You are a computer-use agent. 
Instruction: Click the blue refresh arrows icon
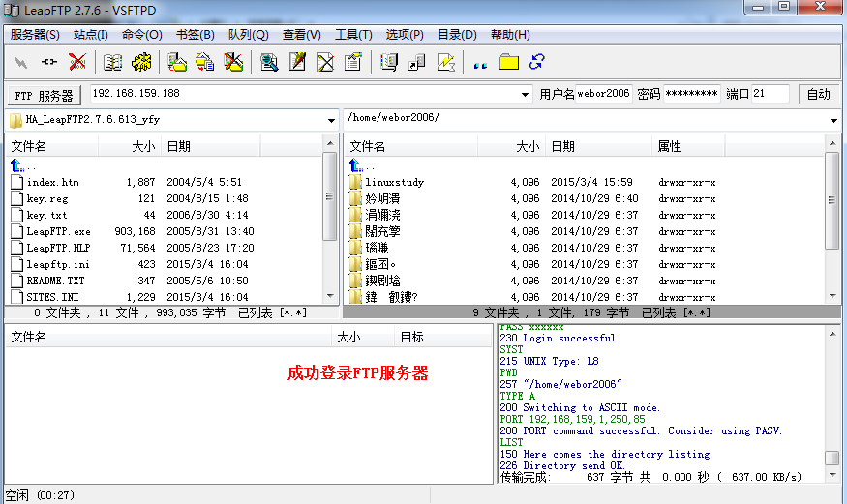point(537,62)
